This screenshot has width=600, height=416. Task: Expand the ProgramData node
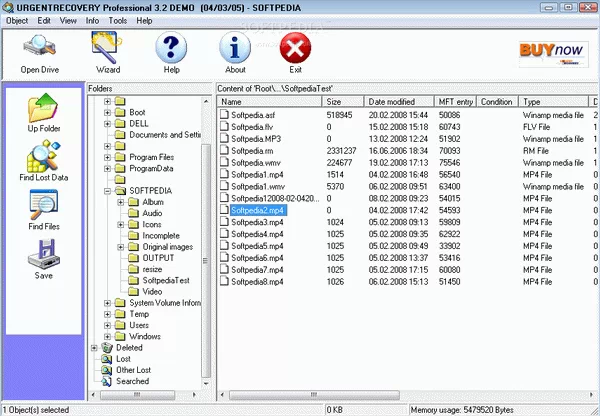108,168
